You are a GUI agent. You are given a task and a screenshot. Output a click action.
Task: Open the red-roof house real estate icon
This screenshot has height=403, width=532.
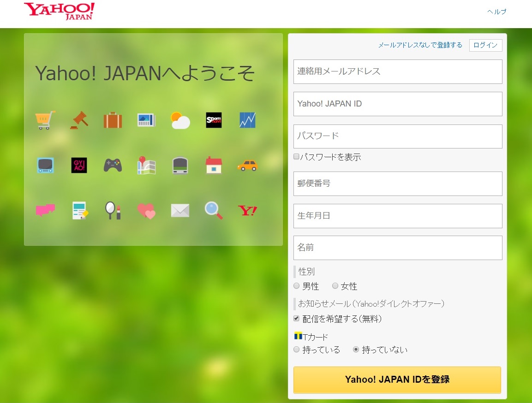point(214,165)
